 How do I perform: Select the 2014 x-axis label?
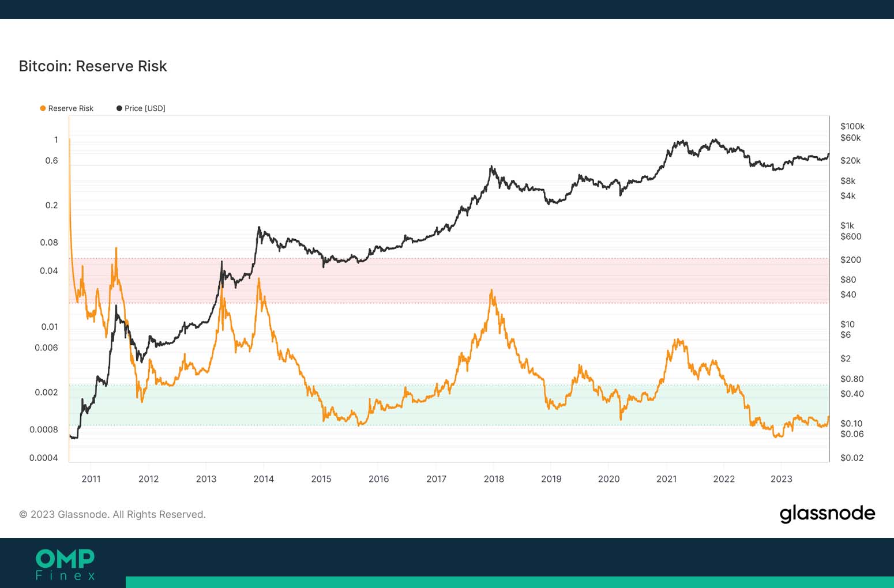264,479
